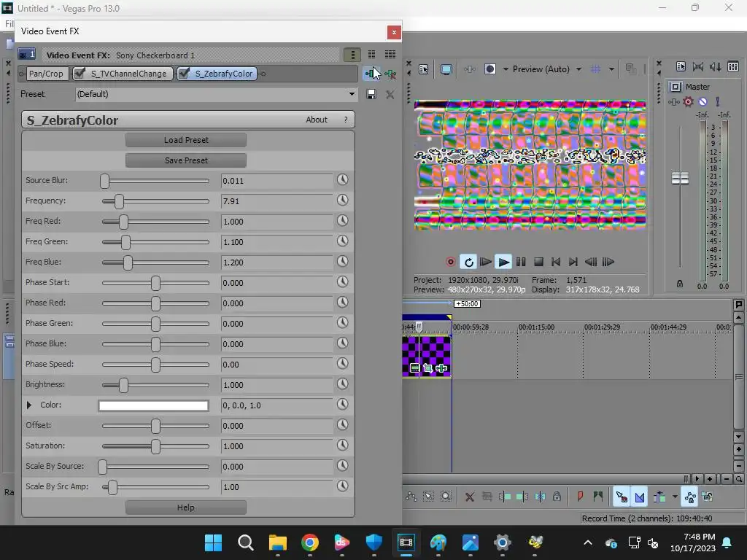Click the Delete X icon in the timeline toolbar
Image resolution: width=747 pixels, height=560 pixels.
coord(469,497)
